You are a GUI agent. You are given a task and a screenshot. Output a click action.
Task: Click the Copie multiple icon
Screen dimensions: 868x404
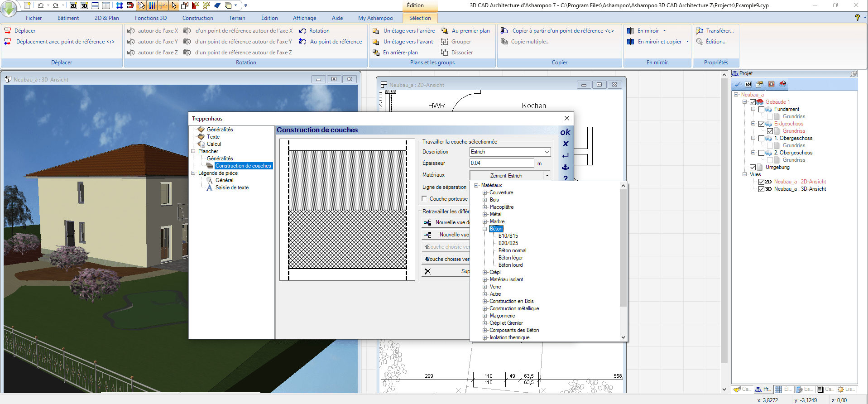point(504,42)
